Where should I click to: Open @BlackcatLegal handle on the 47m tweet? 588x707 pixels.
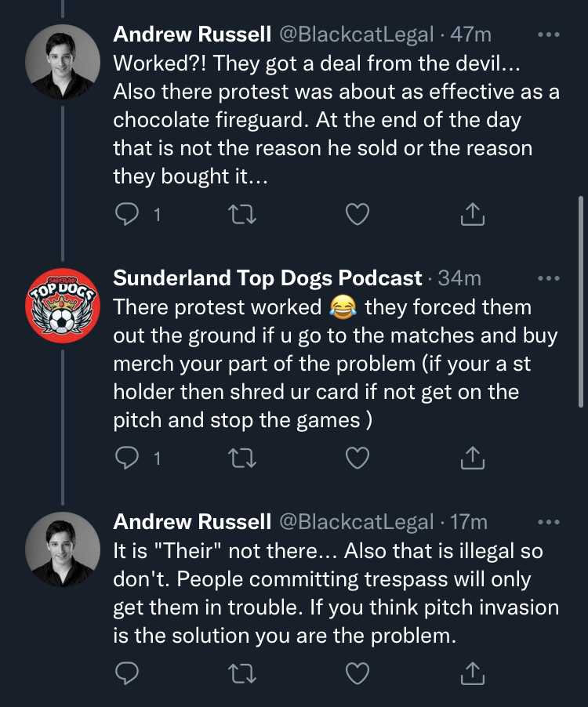[x=356, y=34]
